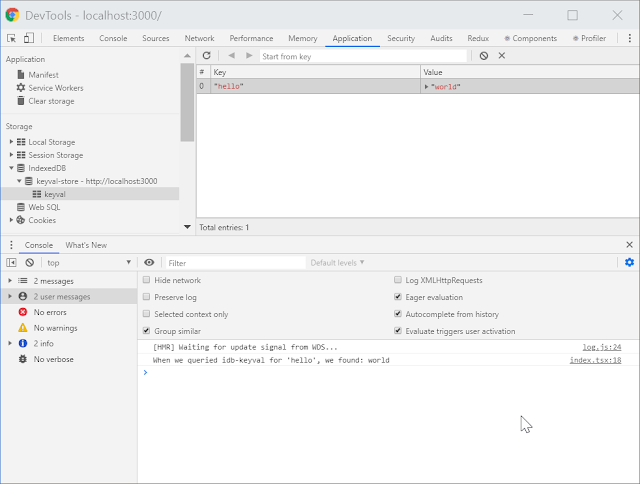Refresh the IndexedDB data view
The image size is (640, 484).
tap(207, 56)
